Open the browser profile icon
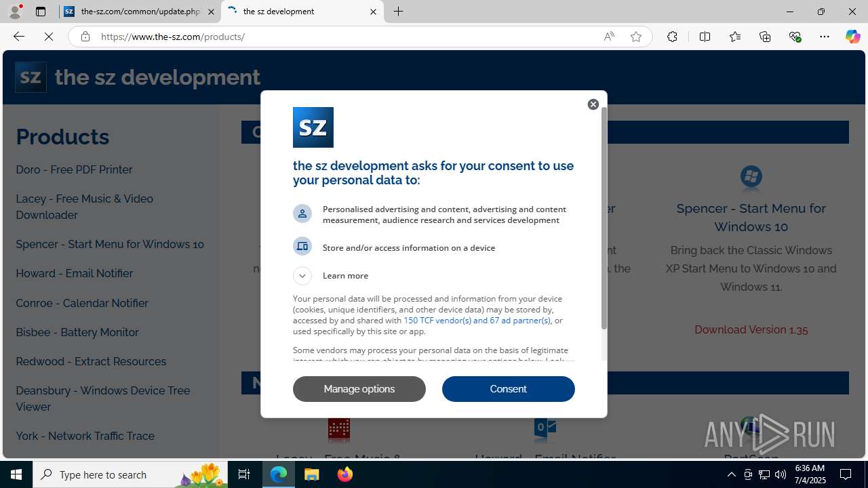Viewport: 868px width, 488px height. (x=15, y=12)
